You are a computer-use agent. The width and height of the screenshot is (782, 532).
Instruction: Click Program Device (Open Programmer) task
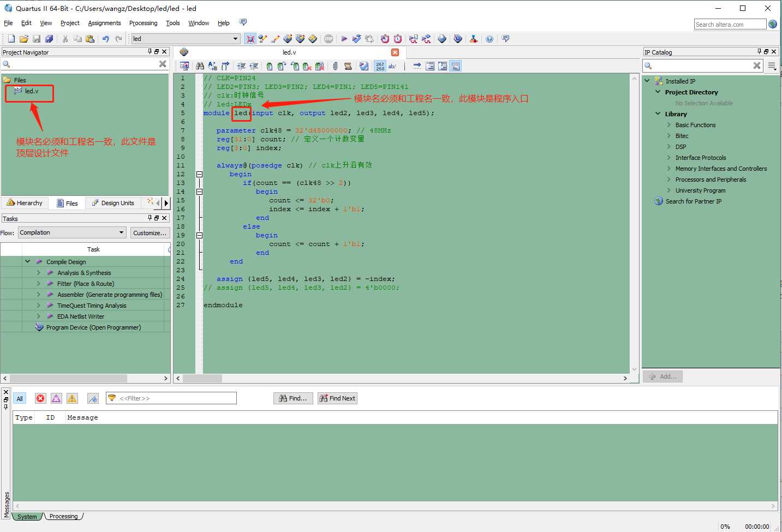click(x=93, y=327)
